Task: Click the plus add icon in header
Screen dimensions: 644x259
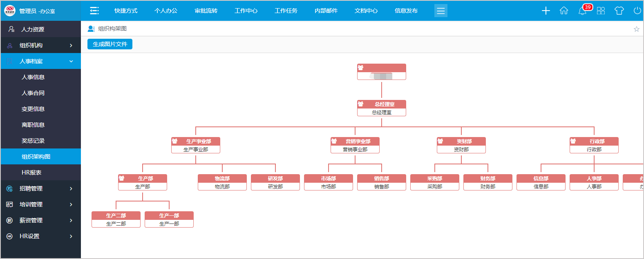Action: pos(546,11)
